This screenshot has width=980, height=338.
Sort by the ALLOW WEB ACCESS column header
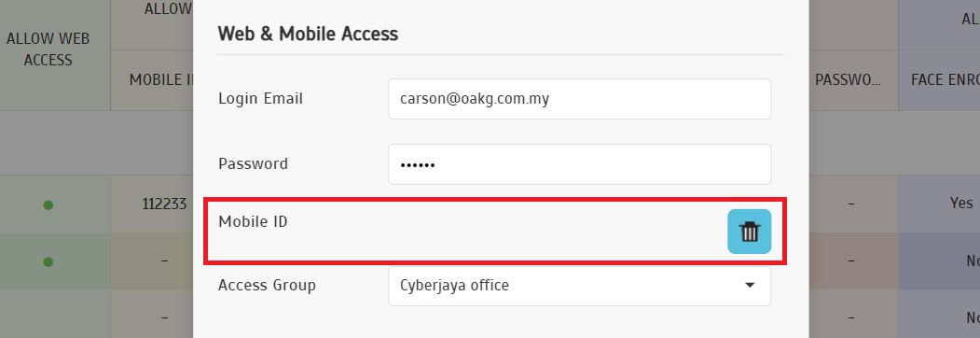click(x=48, y=49)
